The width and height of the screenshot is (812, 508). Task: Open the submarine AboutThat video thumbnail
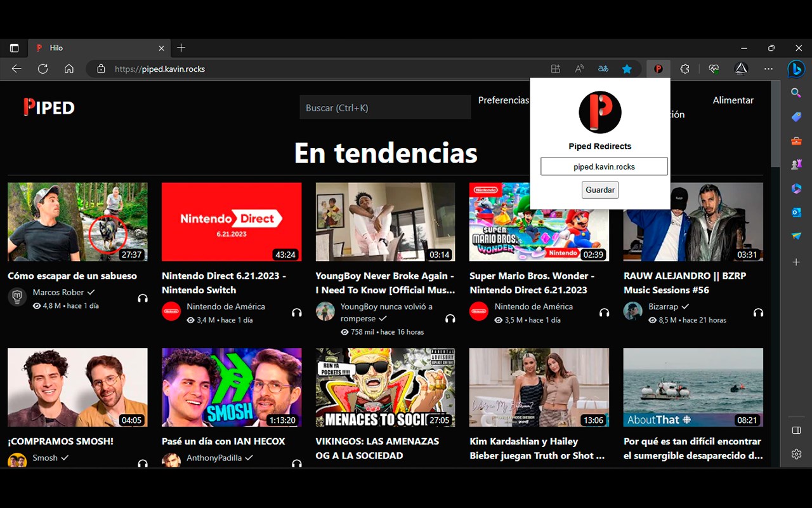pyautogui.click(x=693, y=387)
